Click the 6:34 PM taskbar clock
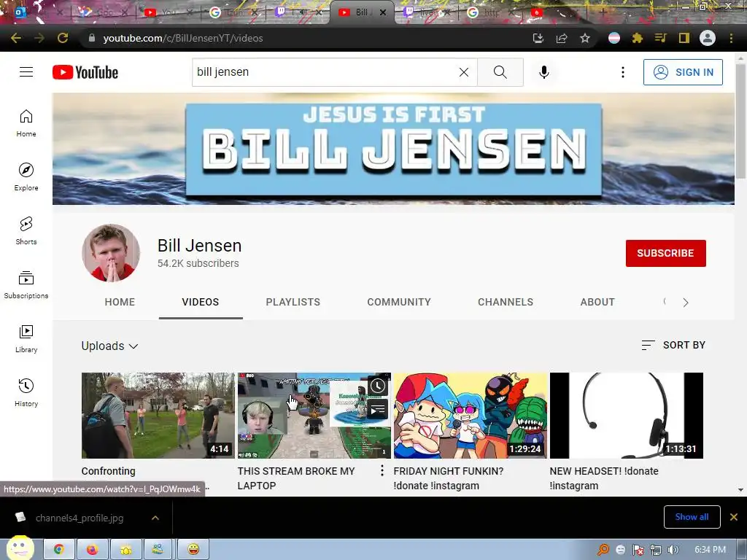 [x=711, y=550]
